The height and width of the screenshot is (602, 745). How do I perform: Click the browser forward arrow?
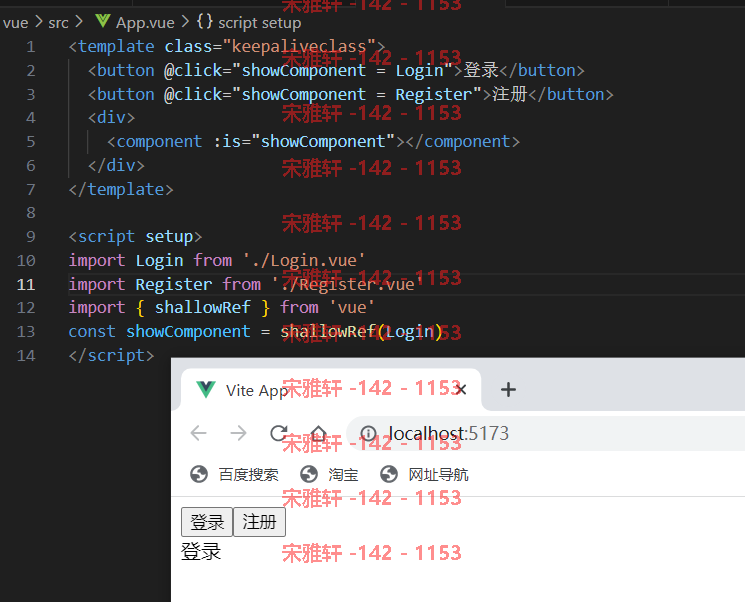[x=238, y=433]
